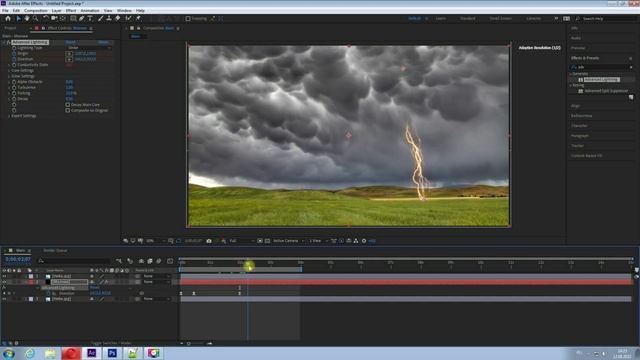
Task: Select the Eraser tool
Action: [x=118, y=18]
